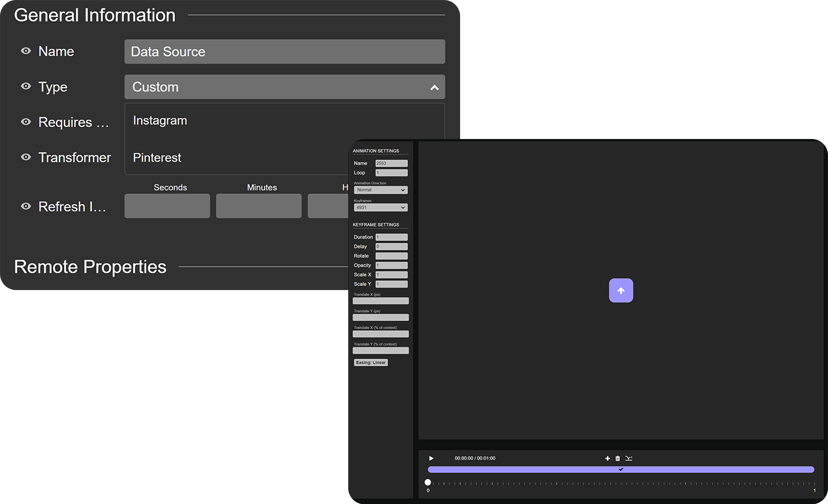This screenshot has height=504, width=828.
Task: Click the Seconds input field
Action: (167, 206)
